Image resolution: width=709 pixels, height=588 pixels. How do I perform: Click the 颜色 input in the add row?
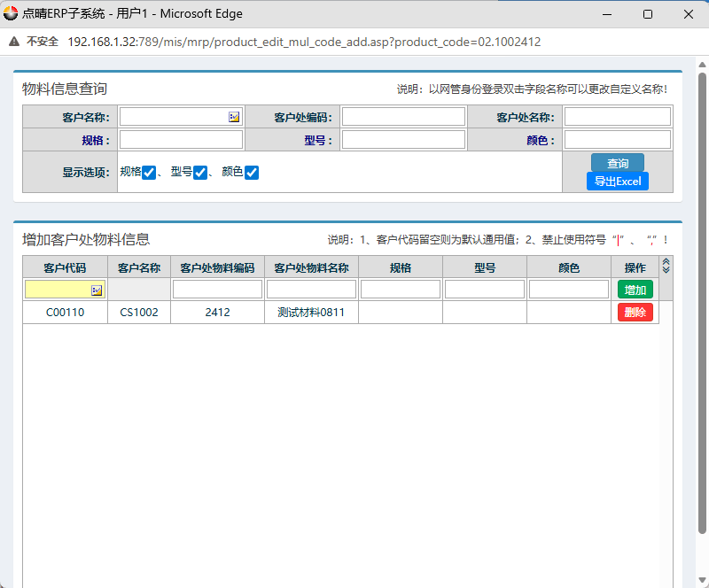[569, 290]
